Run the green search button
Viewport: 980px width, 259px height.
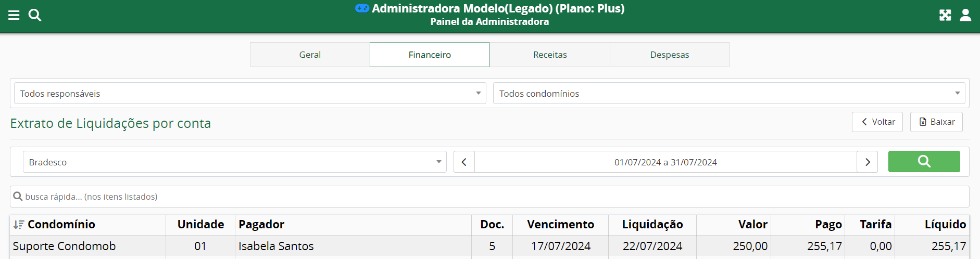[x=924, y=162]
